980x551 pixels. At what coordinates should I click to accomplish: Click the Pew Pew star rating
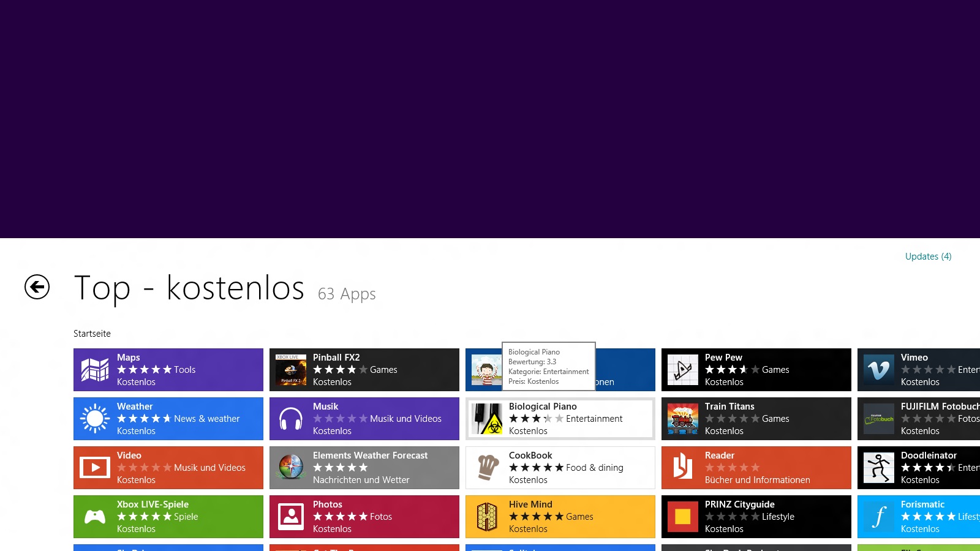tap(732, 370)
